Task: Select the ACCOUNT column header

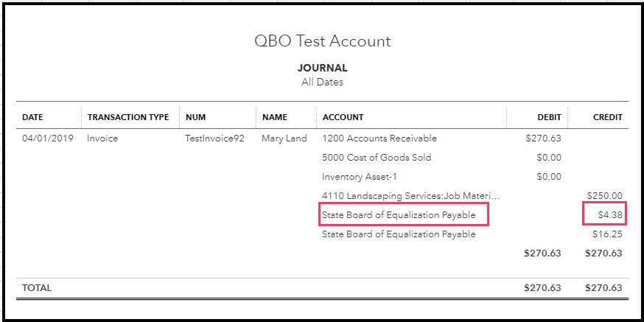Action: pyautogui.click(x=343, y=117)
